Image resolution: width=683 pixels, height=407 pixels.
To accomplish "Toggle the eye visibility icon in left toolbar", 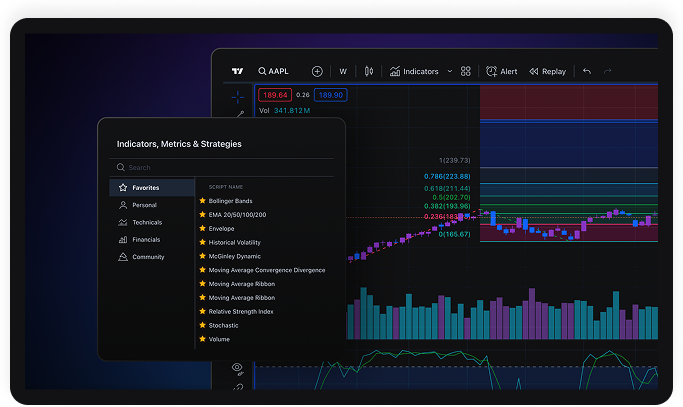I will click(x=237, y=367).
